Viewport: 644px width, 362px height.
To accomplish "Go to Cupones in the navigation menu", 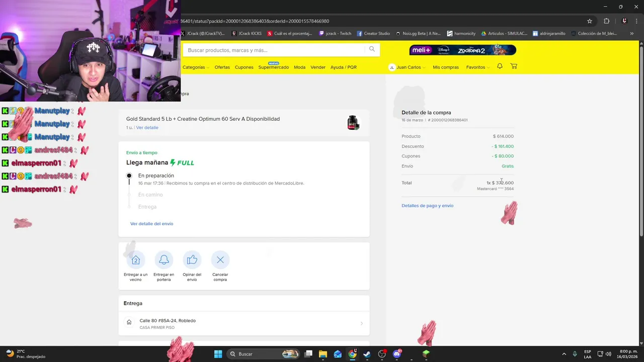I will (244, 67).
